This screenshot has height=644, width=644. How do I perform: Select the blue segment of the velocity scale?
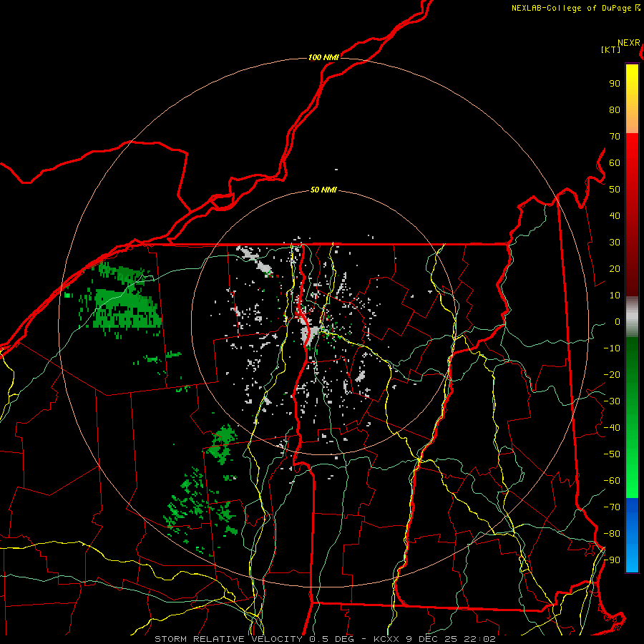tap(632, 535)
